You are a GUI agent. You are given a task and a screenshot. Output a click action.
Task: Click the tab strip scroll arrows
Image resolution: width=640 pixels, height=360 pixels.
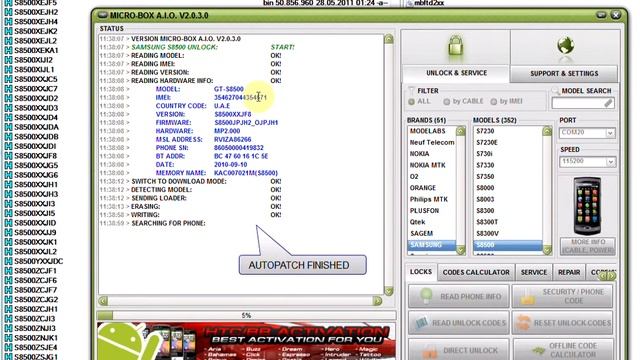(x=607, y=276)
